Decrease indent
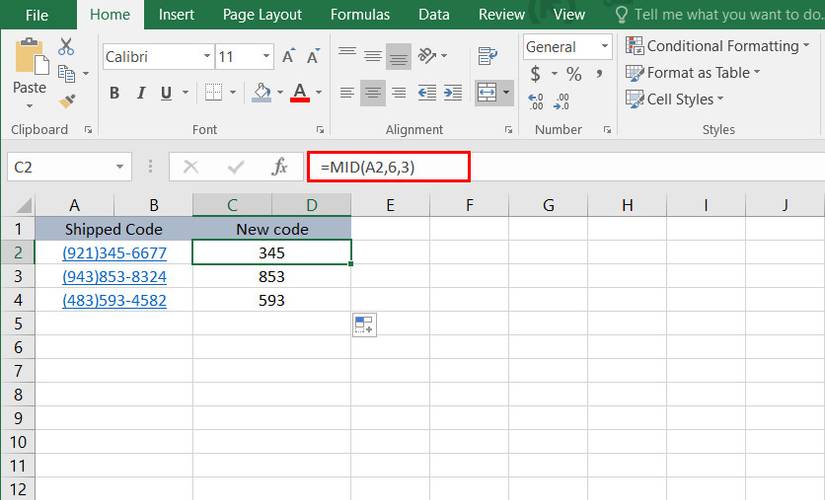Viewport: 825px width, 500px height. click(427, 93)
